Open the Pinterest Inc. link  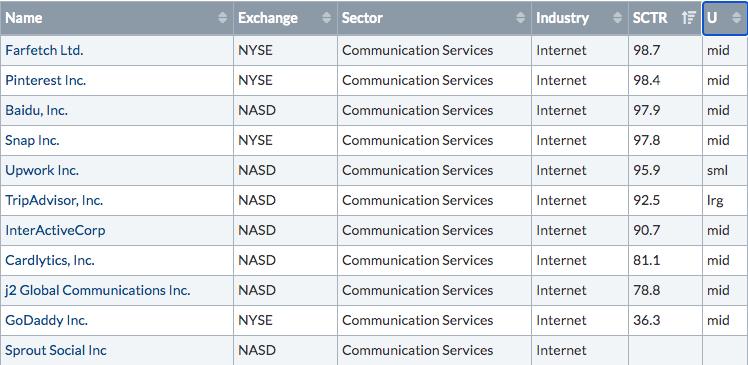(46, 80)
